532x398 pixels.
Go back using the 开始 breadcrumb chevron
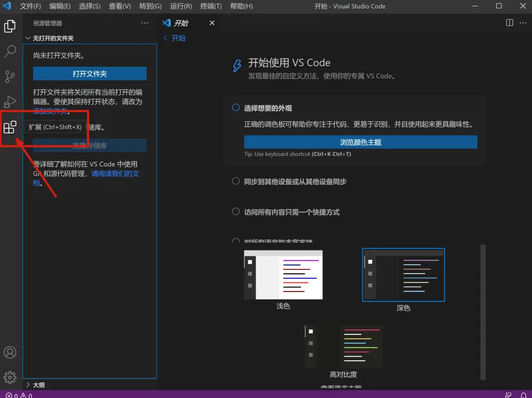165,38
